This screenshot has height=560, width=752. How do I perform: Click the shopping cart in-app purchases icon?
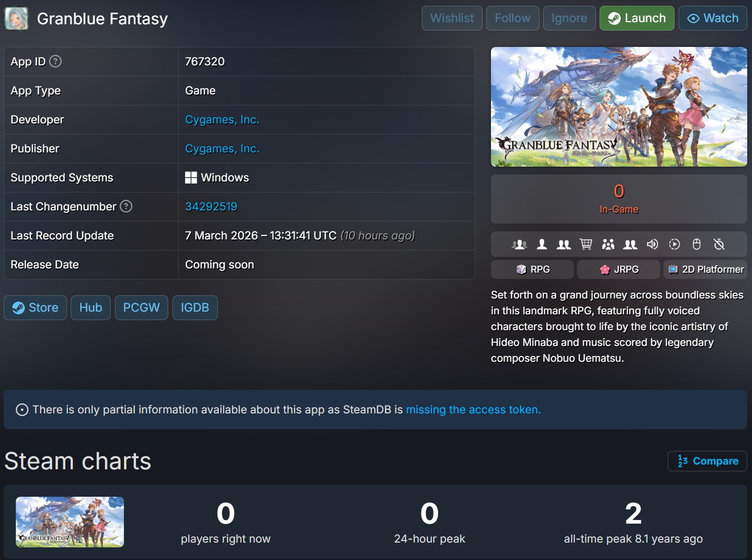[x=586, y=244]
